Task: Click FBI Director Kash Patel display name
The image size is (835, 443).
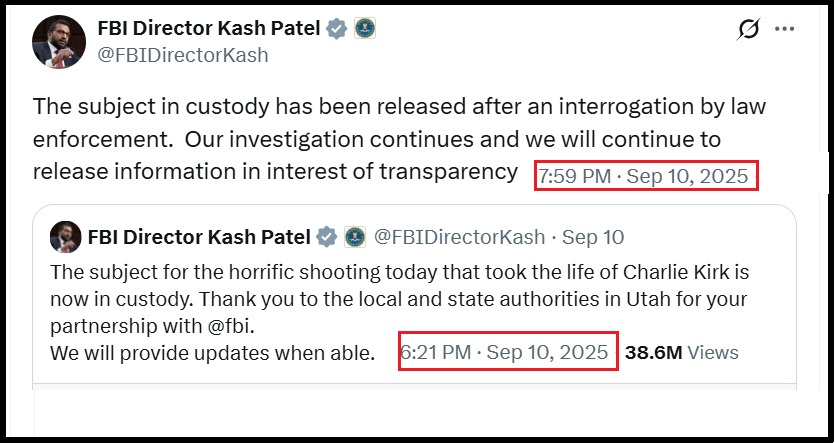Action: click(209, 28)
